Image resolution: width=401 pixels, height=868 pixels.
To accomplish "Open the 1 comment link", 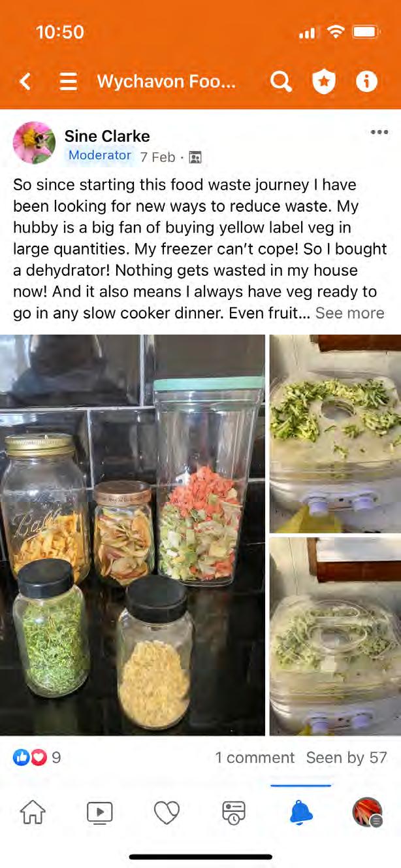I will [255, 758].
